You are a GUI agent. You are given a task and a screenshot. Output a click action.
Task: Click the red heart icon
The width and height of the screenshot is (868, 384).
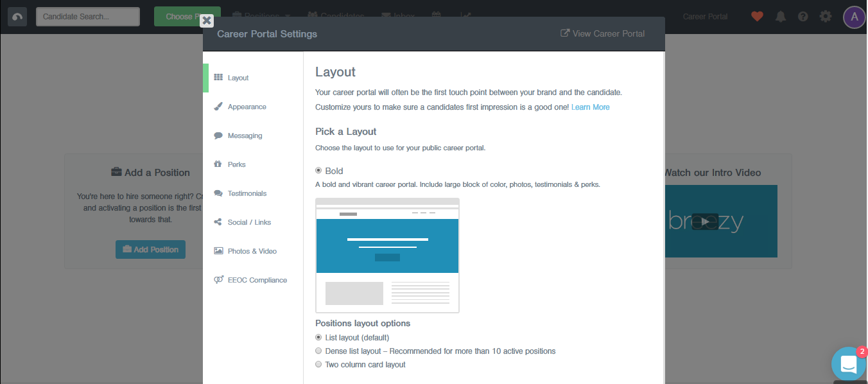[x=757, y=17]
